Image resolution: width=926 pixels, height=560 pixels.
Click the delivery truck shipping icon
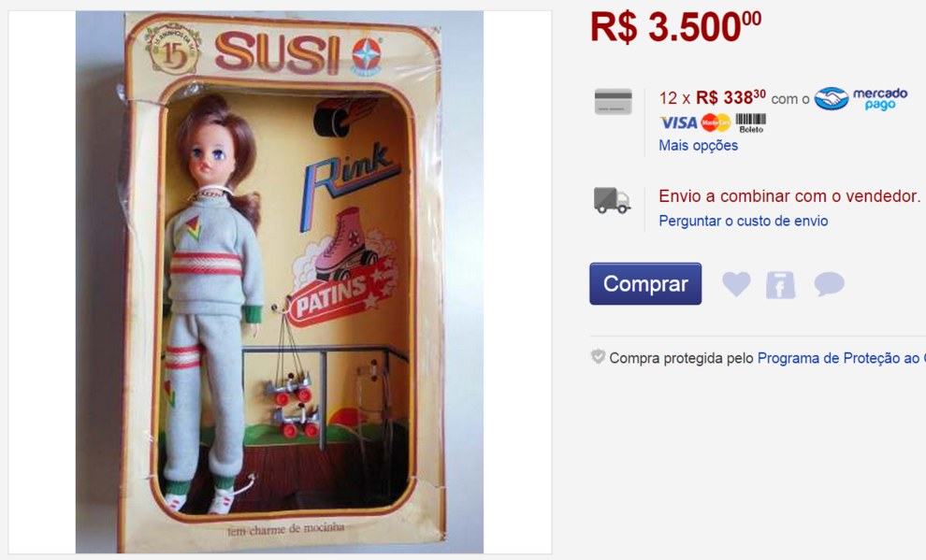[612, 200]
